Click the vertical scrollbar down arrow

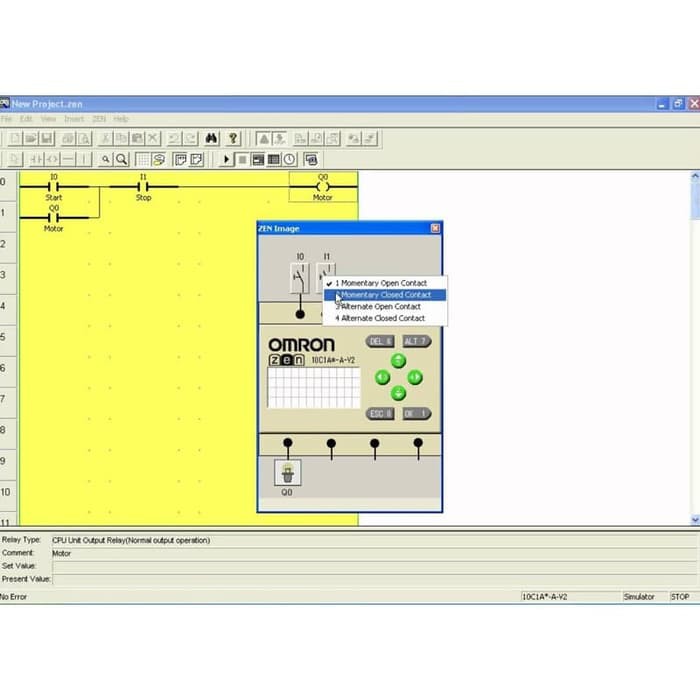pos(695,519)
